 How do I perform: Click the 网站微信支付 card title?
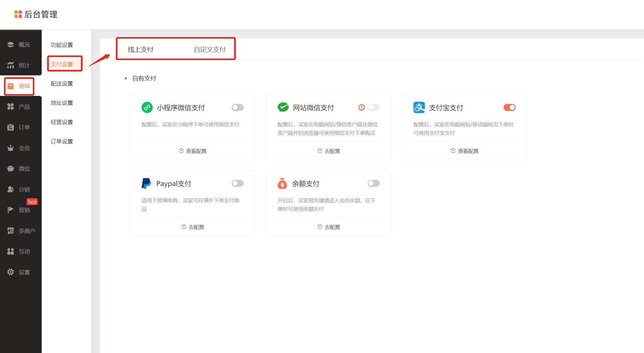pyautogui.click(x=313, y=108)
